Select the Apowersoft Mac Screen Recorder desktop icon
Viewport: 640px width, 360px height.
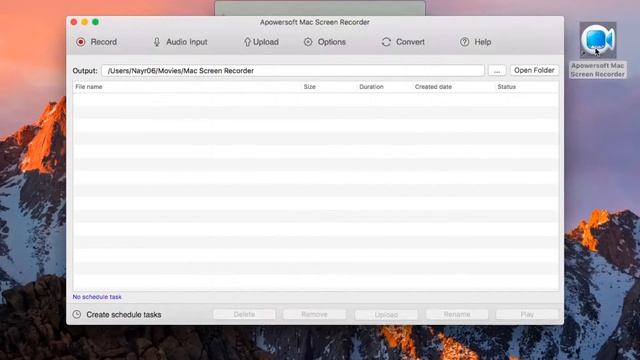[598, 40]
